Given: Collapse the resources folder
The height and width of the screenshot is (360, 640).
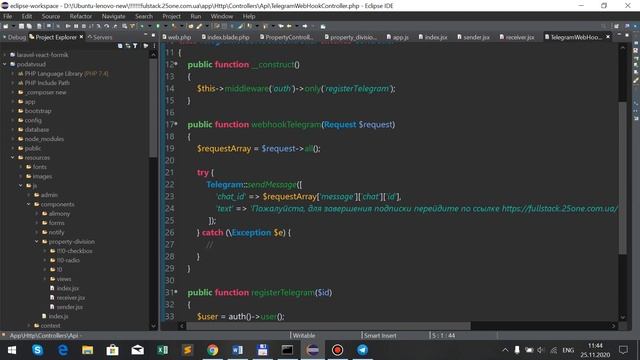Looking at the screenshot, I should click(x=13, y=158).
